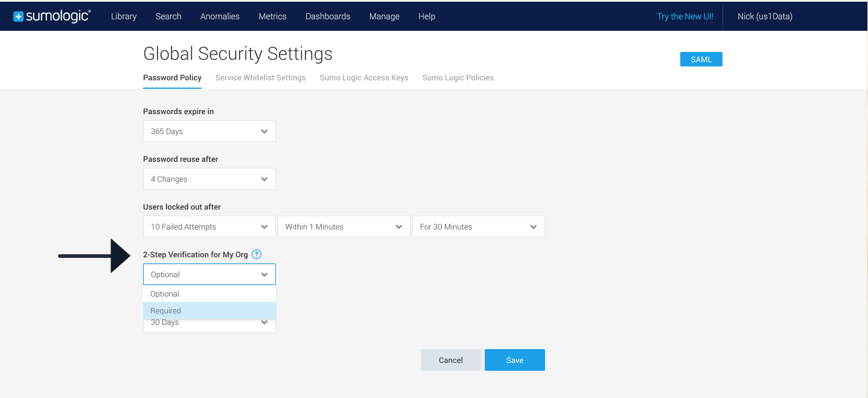Screen dimensions: 868x398
Task: Click the Save button
Action: click(x=515, y=360)
